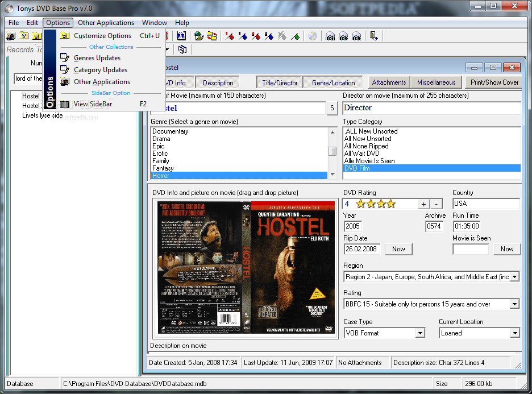Click genre list scrollbar down arrow
Viewport: 532px width, 394px height.
332,175
